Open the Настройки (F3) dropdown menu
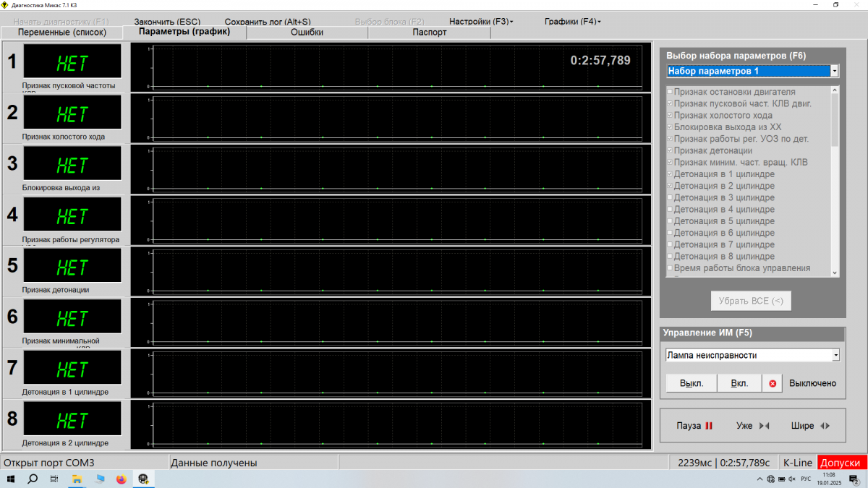 481,22
